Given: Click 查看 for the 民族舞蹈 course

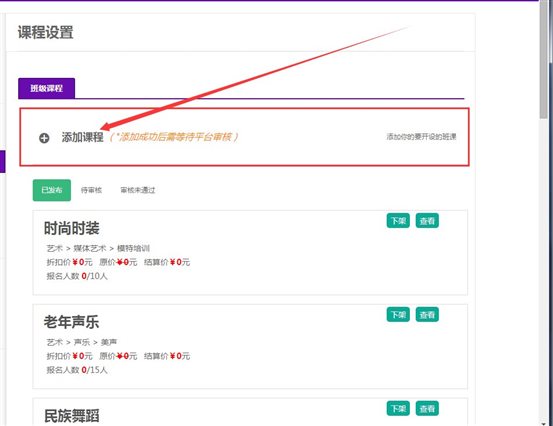Looking at the screenshot, I should click(427, 408).
